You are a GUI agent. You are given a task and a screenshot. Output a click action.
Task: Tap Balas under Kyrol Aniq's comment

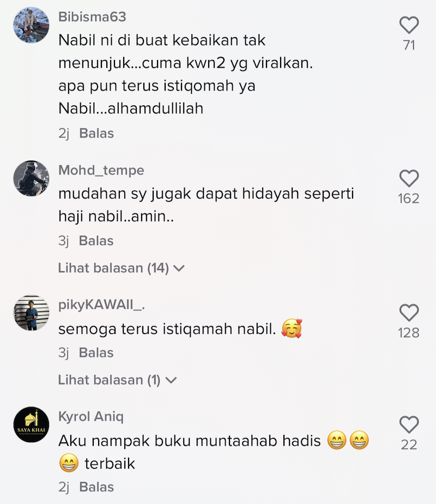tap(96, 487)
